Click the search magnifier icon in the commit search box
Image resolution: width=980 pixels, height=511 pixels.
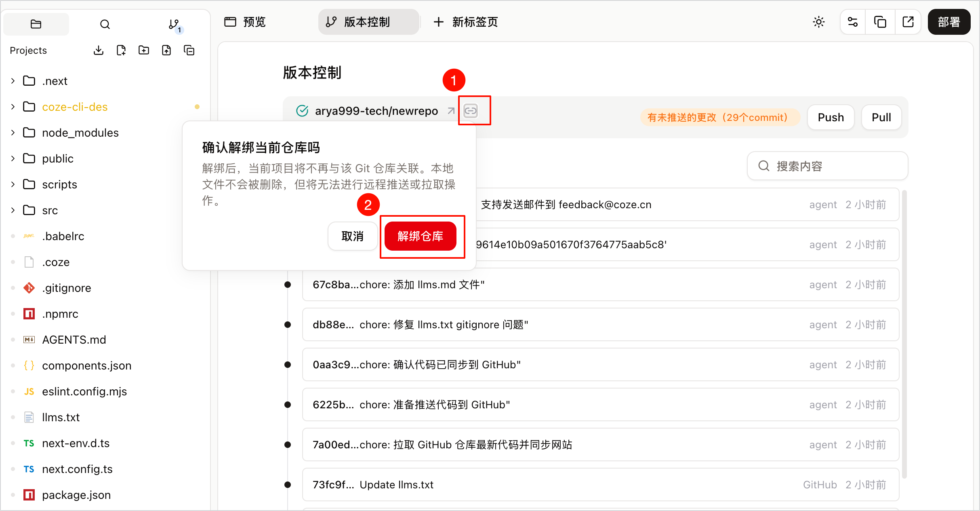(x=763, y=166)
